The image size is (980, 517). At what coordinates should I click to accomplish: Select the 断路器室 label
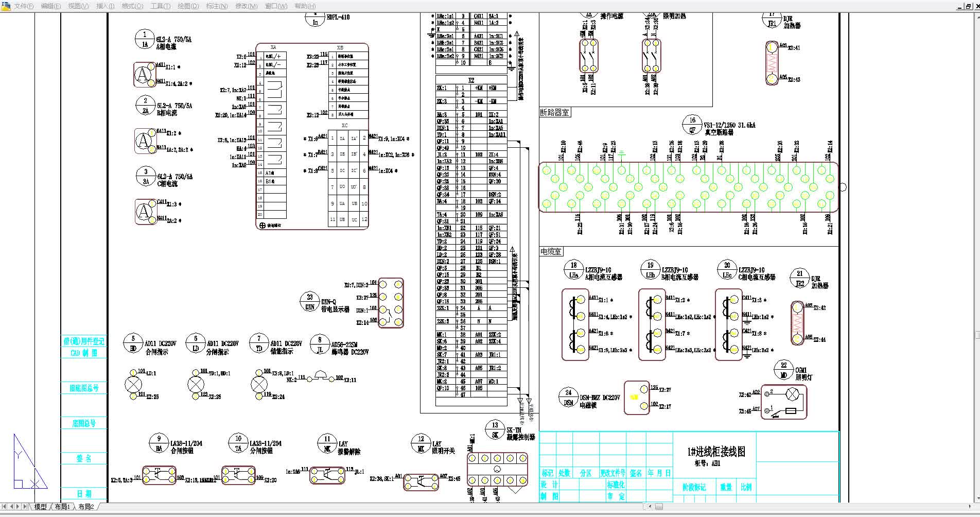(x=554, y=112)
